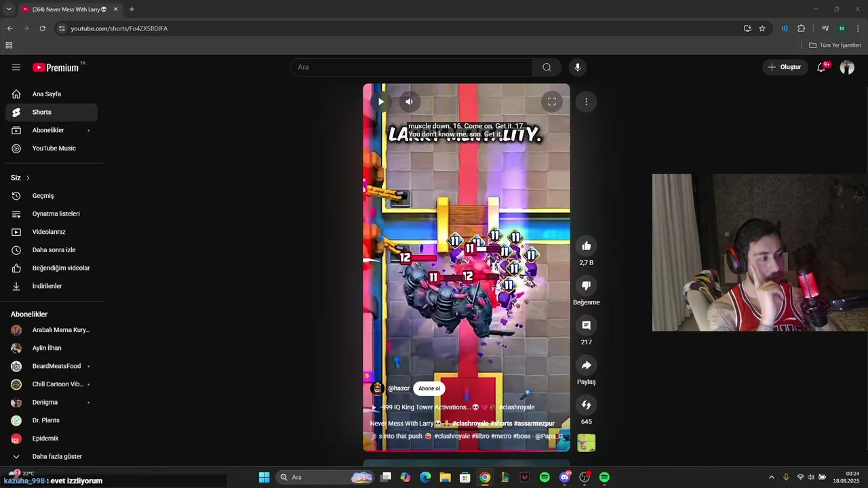Open the Short's sound thumbnail
868x488 pixels.
[x=587, y=443]
